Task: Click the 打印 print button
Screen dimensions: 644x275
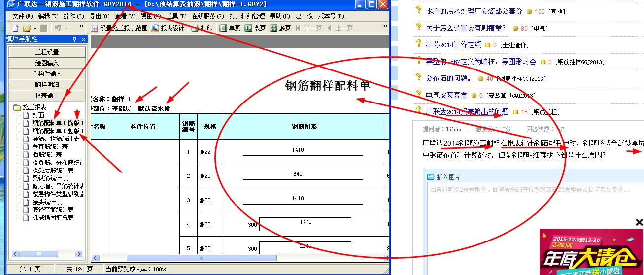Action: tap(203, 28)
